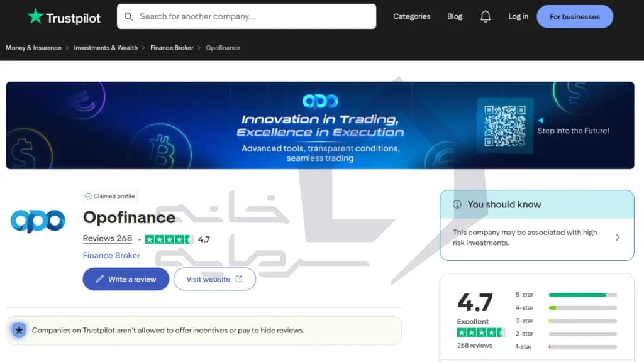Click the info icon beside You should know
The image size is (644, 362).
click(x=457, y=204)
